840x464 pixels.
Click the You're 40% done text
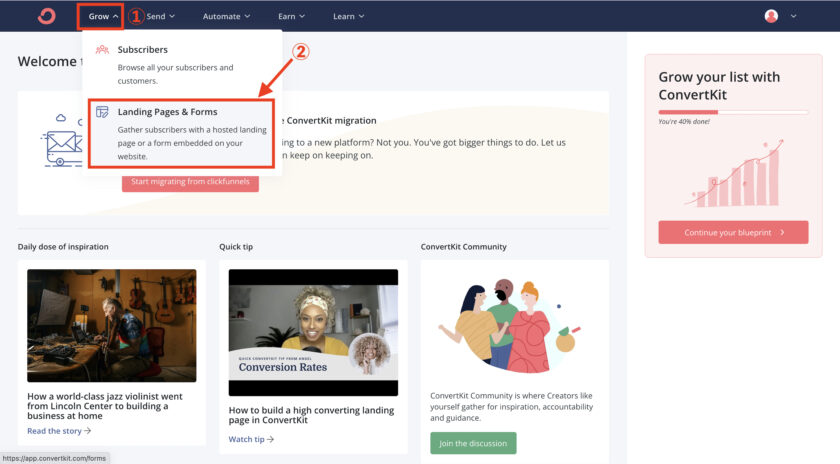pos(684,122)
